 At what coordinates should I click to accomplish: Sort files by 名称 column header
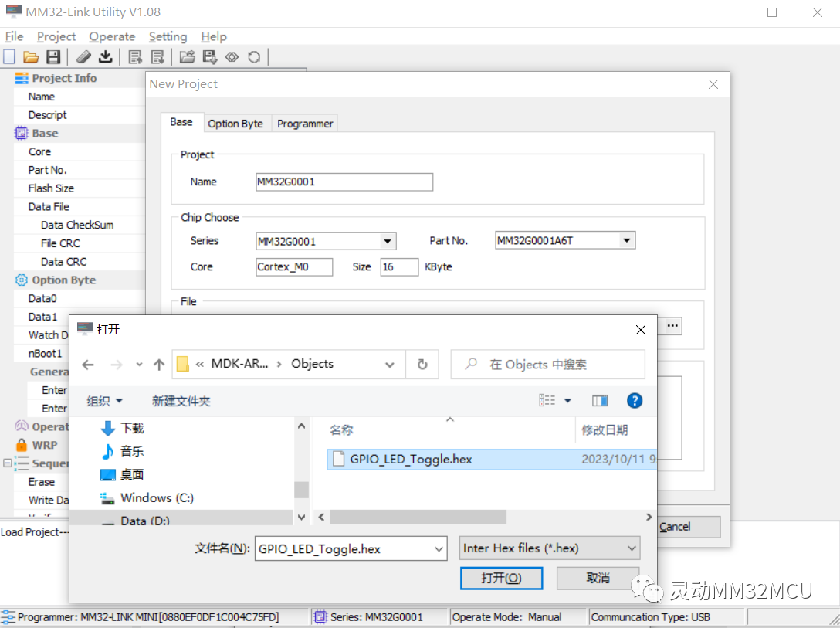[x=341, y=430]
